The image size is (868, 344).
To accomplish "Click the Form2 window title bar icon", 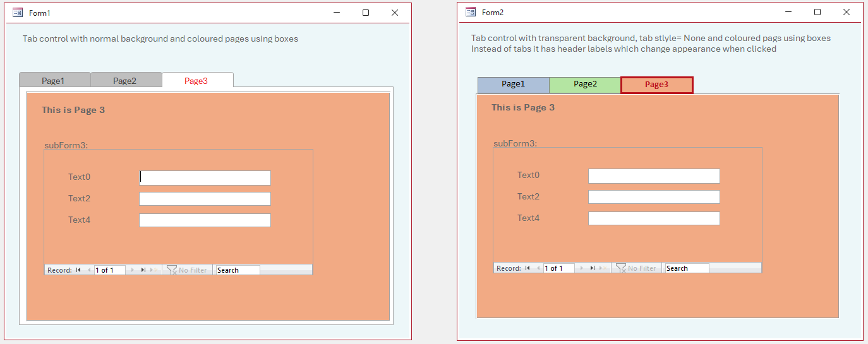I will coord(471,12).
